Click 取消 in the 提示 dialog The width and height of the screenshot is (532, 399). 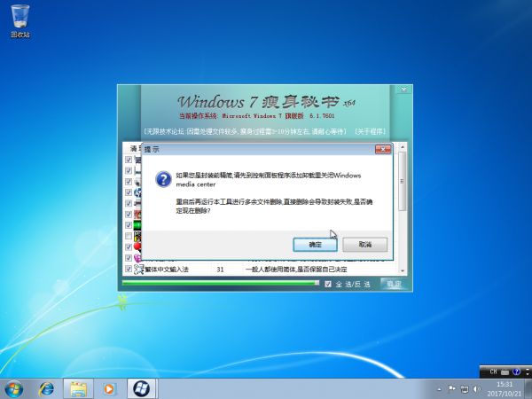click(365, 245)
